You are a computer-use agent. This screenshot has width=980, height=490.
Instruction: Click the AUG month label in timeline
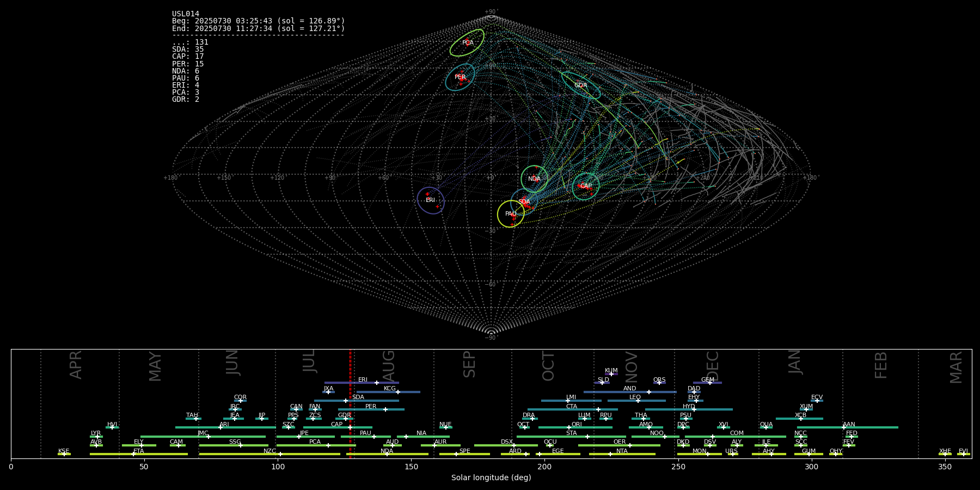click(389, 365)
